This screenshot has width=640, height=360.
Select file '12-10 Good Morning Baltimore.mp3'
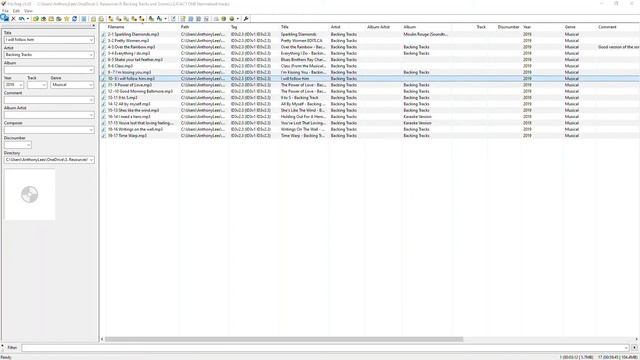pos(140,91)
